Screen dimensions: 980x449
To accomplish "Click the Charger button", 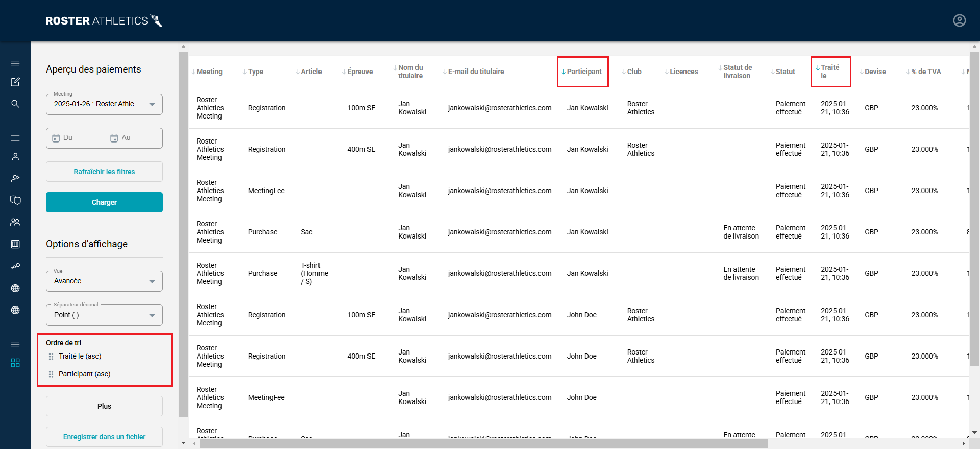I will [104, 202].
